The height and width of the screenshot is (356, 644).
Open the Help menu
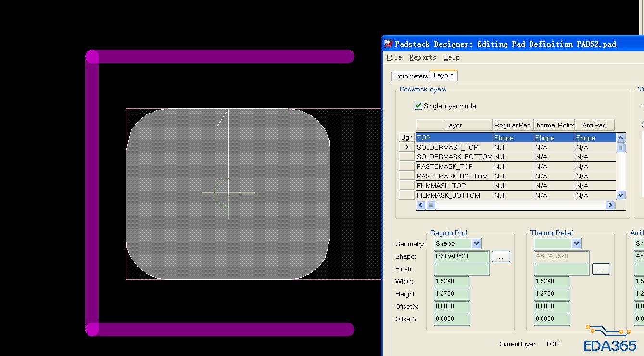coord(451,58)
